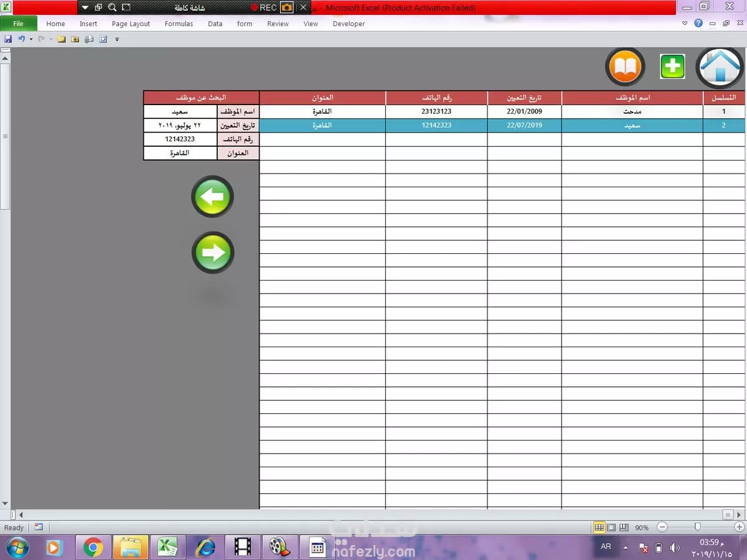The width and height of the screenshot is (747, 560).
Task: Click the recorder magnifier zoom icon
Action: [x=112, y=7]
